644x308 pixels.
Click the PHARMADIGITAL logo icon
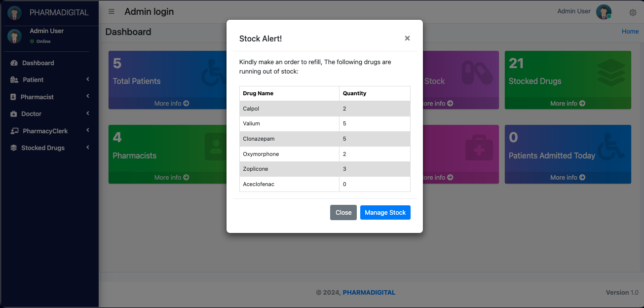[14, 13]
